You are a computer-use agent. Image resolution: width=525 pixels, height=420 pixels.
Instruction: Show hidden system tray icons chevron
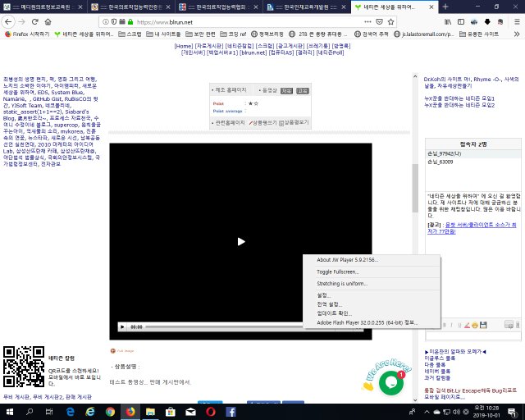coord(427,412)
